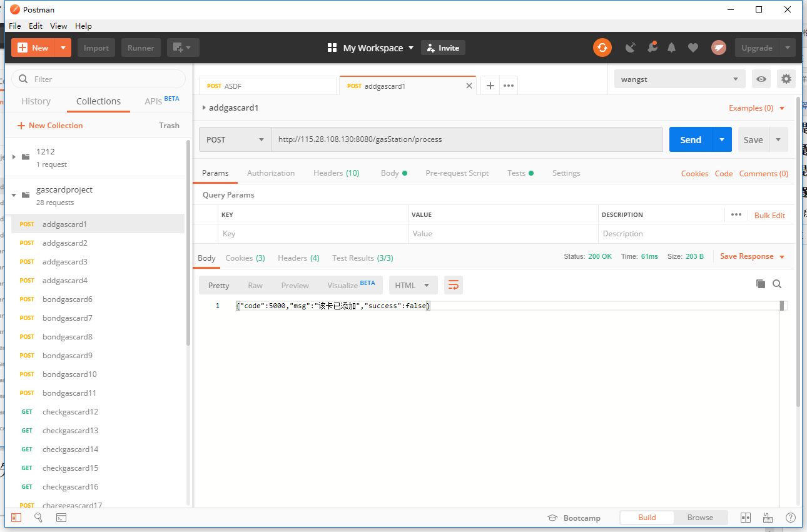
Task: Open the Authorization tab
Action: (271, 173)
